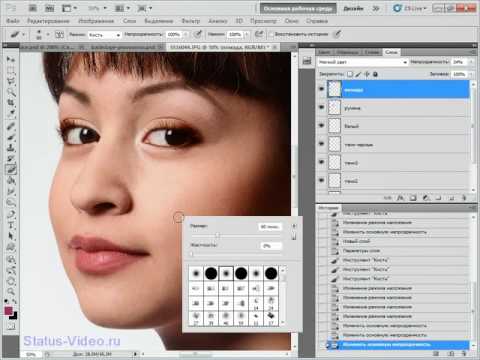Screen dimensions: 480x360
Task: Switch to the Стили panel tab
Action: point(372,52)
